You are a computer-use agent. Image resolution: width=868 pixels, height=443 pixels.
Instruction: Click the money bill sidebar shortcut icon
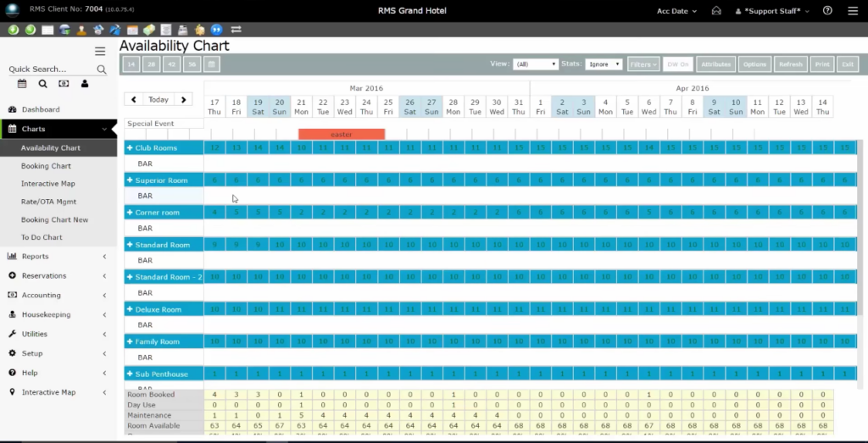64,84
